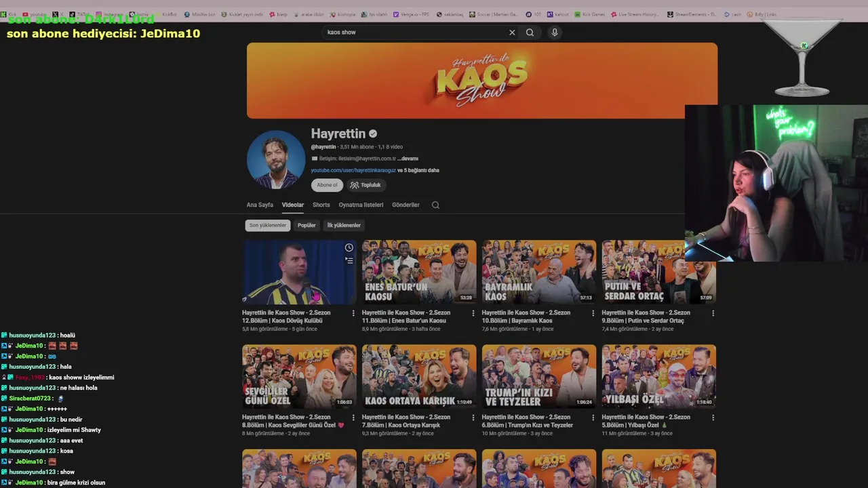Screen dimensions: 868x488
Task: Open '7.Bölüm | Kaos Ortaya Karışık' title
Action: [406, 421]
